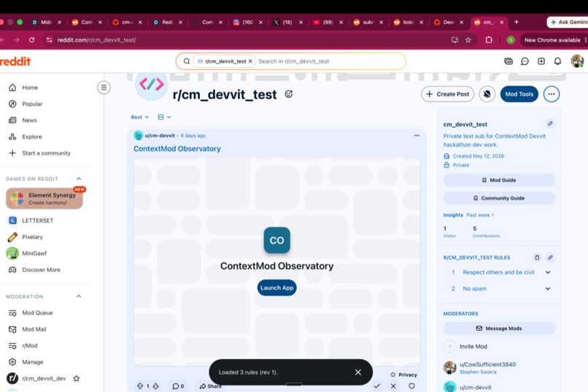Click the reddit logo
Image resolution: width=588 pixels, height=392 pixels.
coord(15,61)
